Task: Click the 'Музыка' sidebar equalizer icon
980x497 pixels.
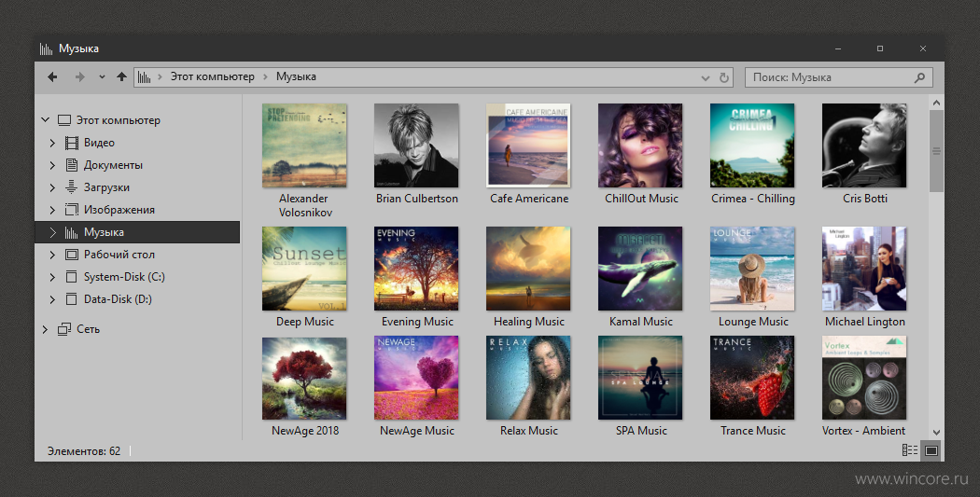Action: (x=72, y=232)
